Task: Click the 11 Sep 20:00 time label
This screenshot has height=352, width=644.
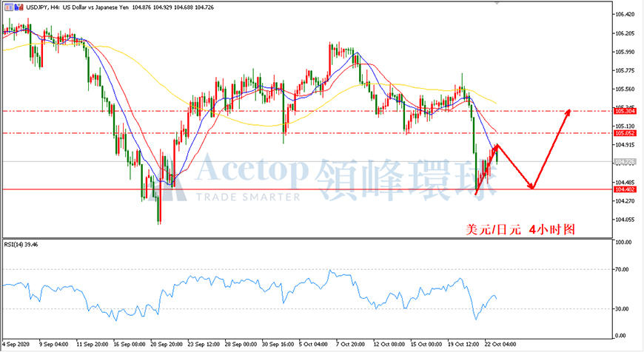Action: click(92, 344)
